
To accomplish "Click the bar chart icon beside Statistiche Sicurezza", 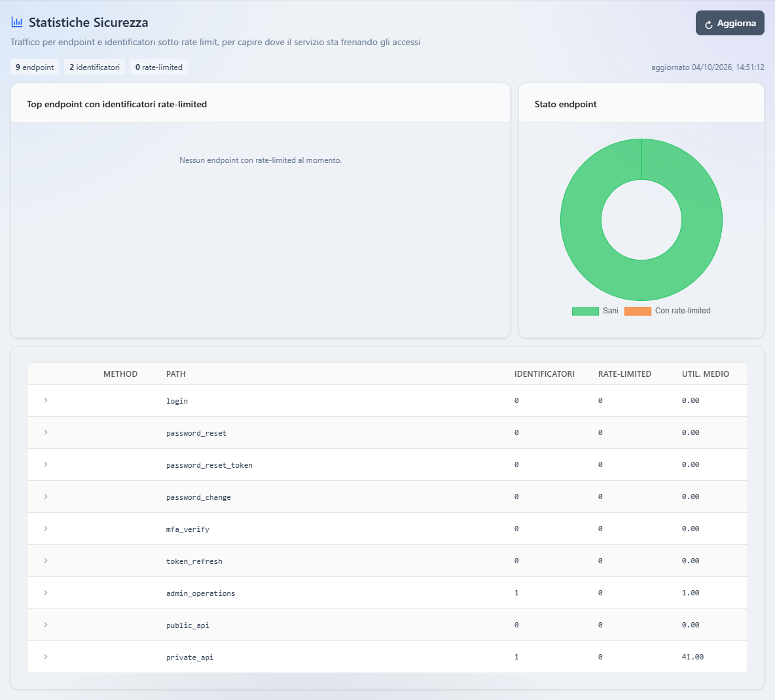I will click(x=17, y=22).
